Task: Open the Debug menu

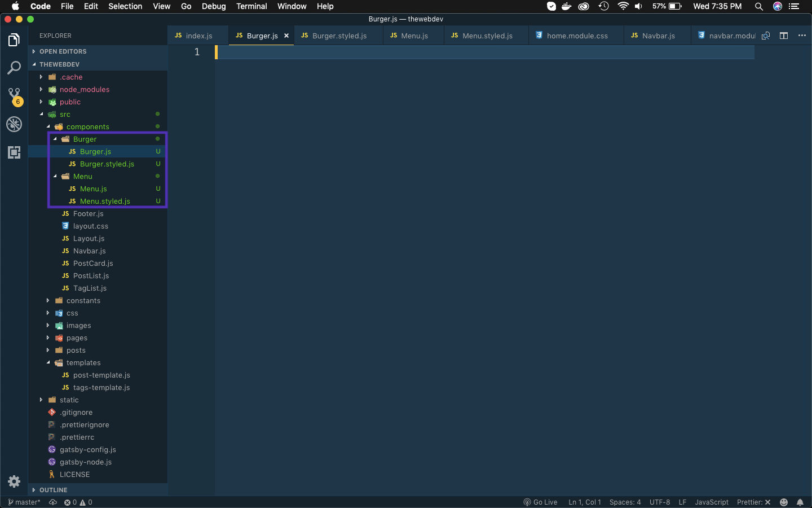Action: click(x=214, y=6)
